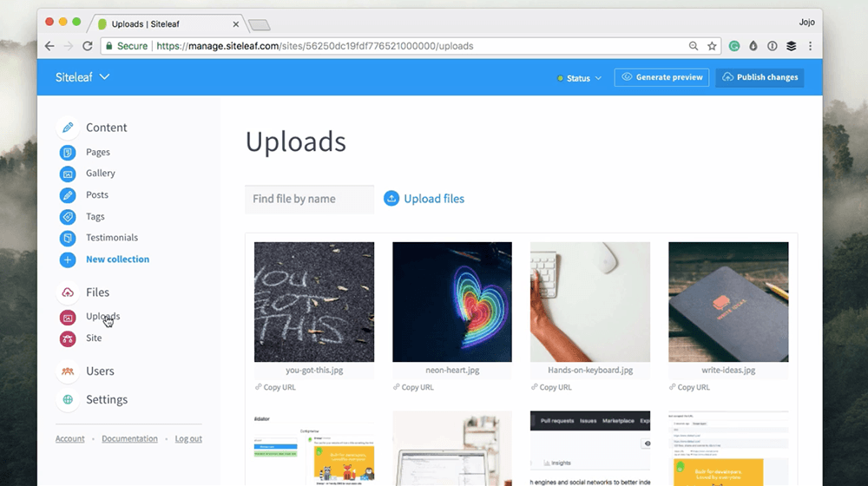The image size is (868, 486).
Task: Open the Hands-on-keyboard.jpg thumbnail
Action: pos(590,302)
